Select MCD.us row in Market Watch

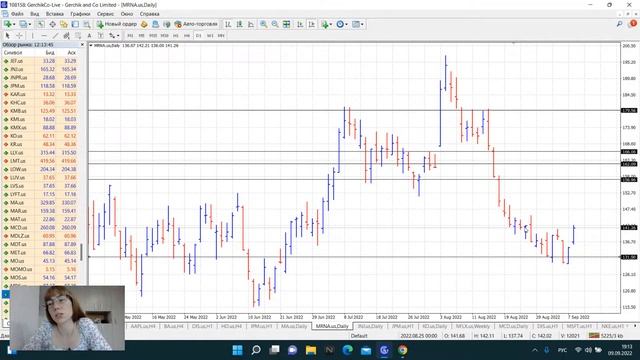click(x=40, y=228)
